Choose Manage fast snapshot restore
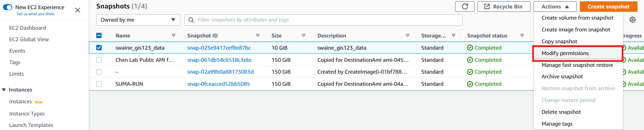 pos(577,65)
